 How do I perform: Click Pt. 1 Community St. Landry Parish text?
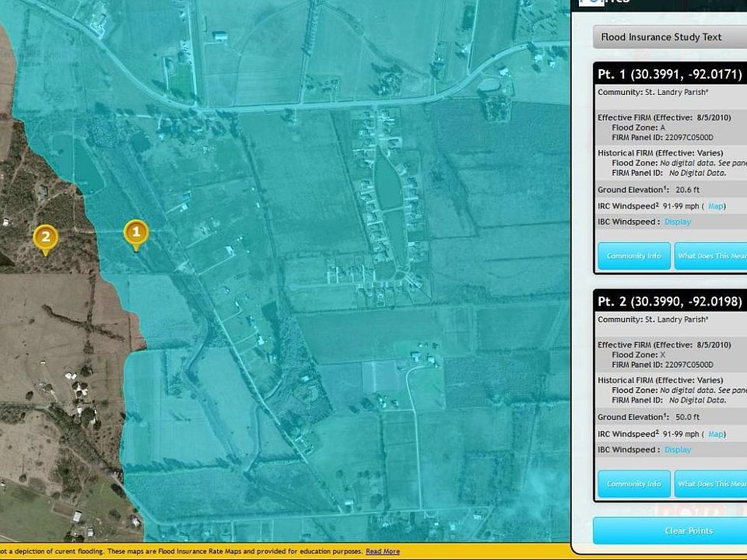click(x=653, y=93)
